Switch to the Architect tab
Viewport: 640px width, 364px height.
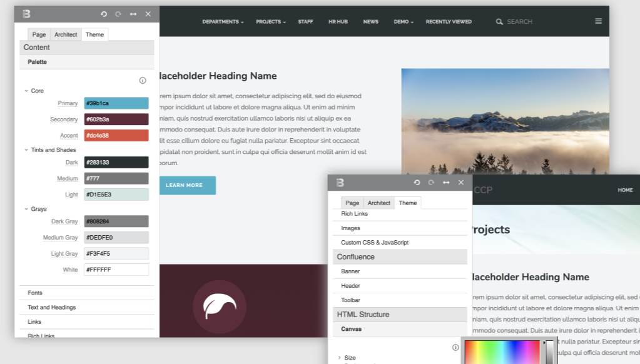pyautogui.click(x=65, y=34)
